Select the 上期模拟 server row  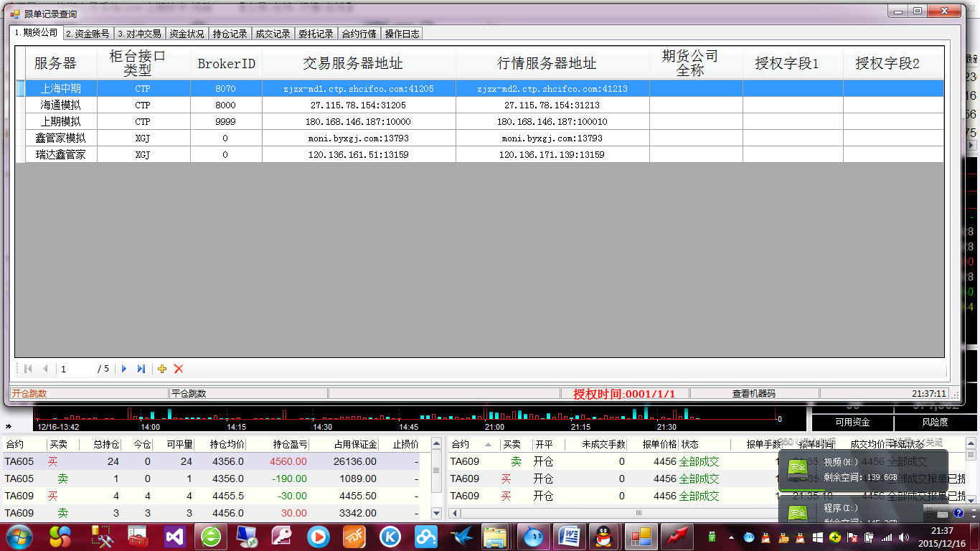point(480,121)
